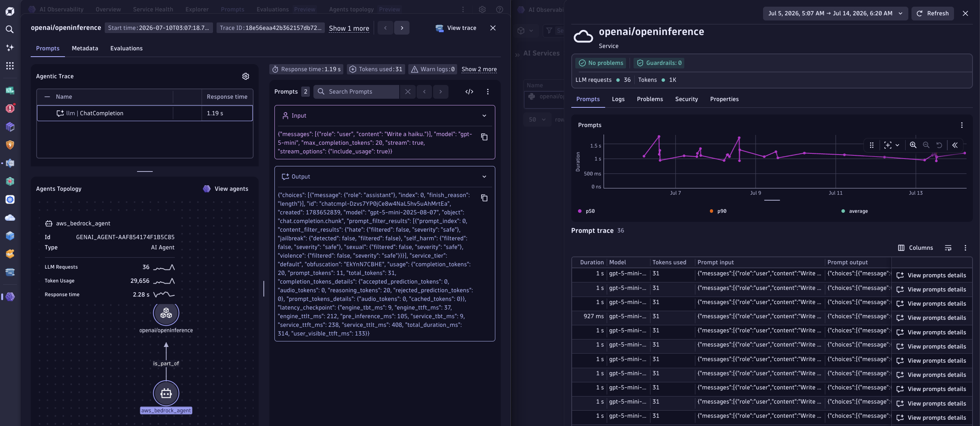Image resolution: width=980 pixels, height=426 pixels.
Task: Open Prompts list more-options menu
Action: click(488, 92)
